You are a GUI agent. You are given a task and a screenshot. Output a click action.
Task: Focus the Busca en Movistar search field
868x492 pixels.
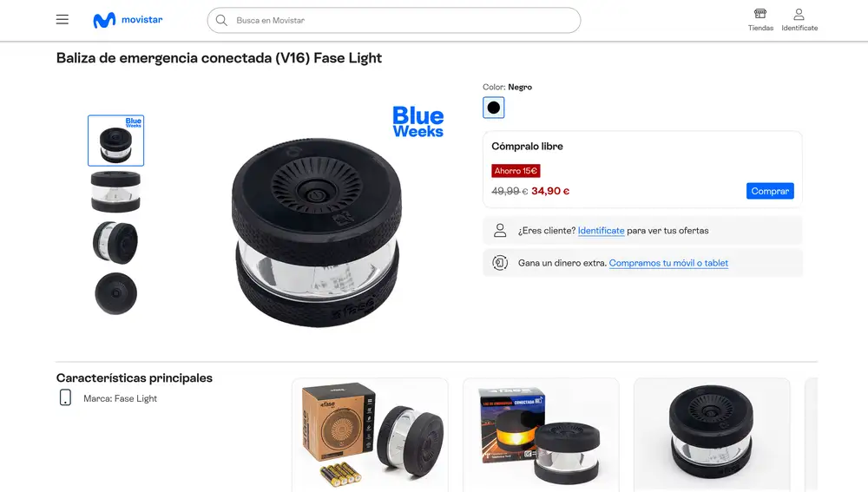tap(394, 21)
